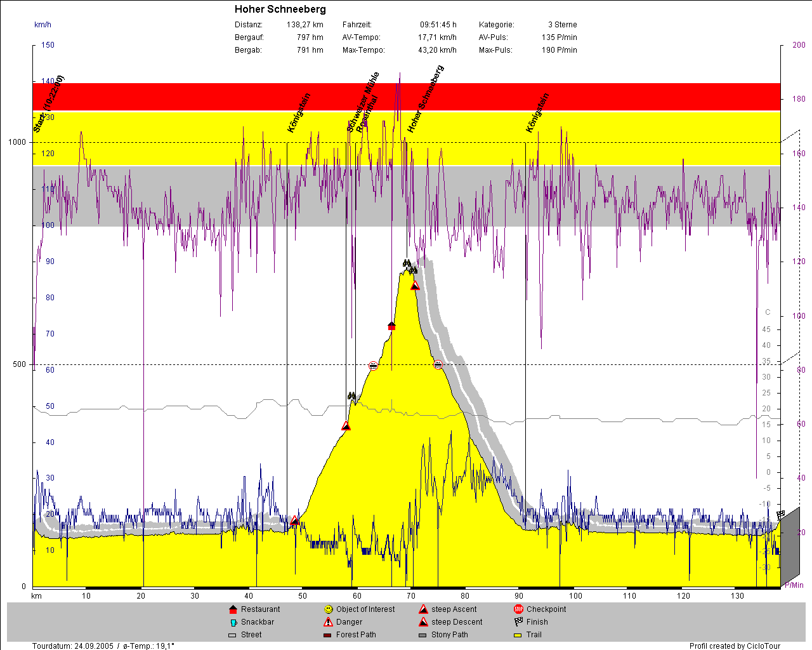Click the Trail yellow swatch in legend
812x650 pixels.
click(x=518, y=635)
